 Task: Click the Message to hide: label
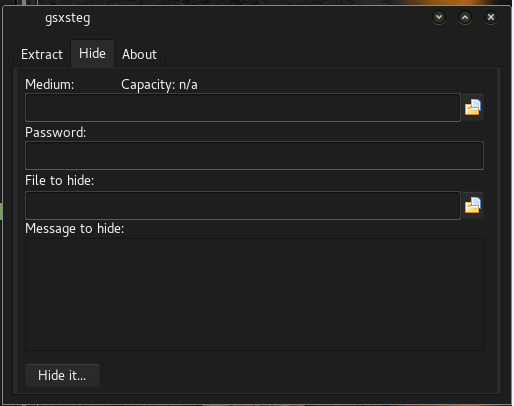(75, 229)
